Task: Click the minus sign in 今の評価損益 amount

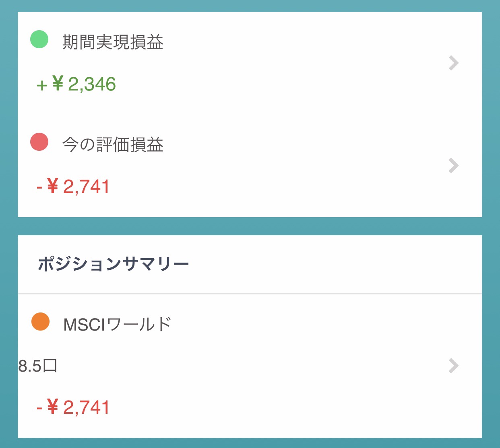Action: tap(39, 187)
